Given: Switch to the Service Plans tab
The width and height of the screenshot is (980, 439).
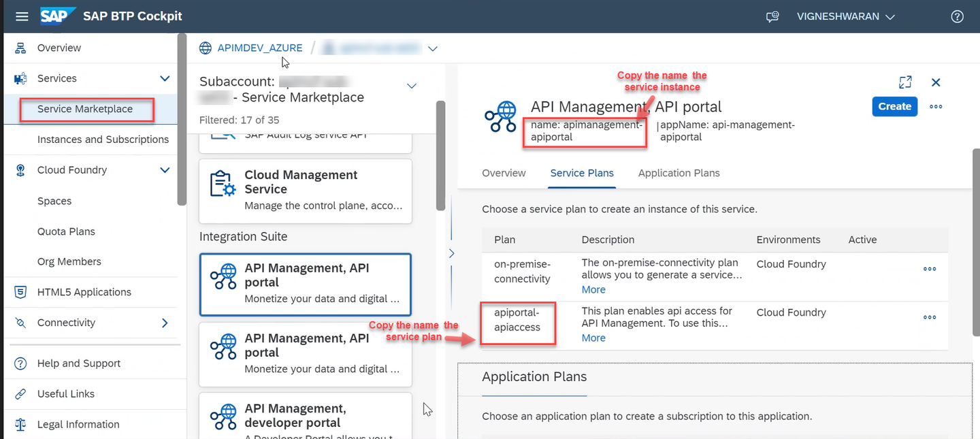Looking at the screenshot, I should pyautogui.click(x=582, y=173).
